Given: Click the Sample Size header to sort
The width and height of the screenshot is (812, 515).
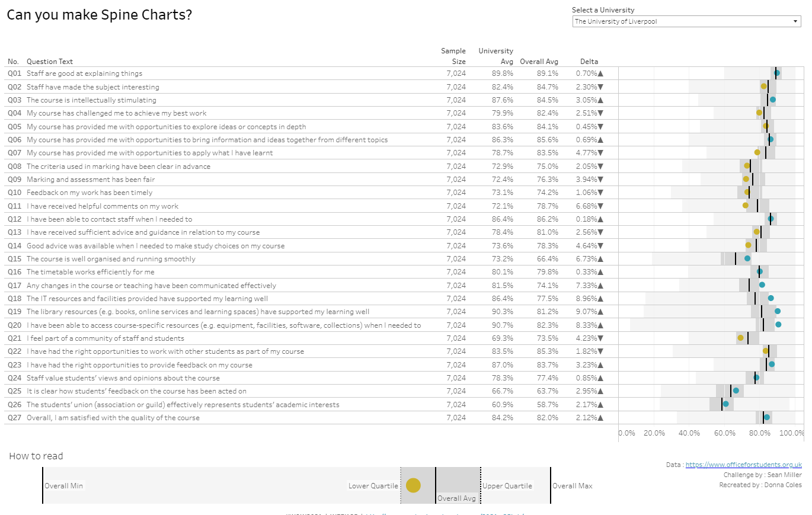Looking at the screenshot, I should [453, 56].
